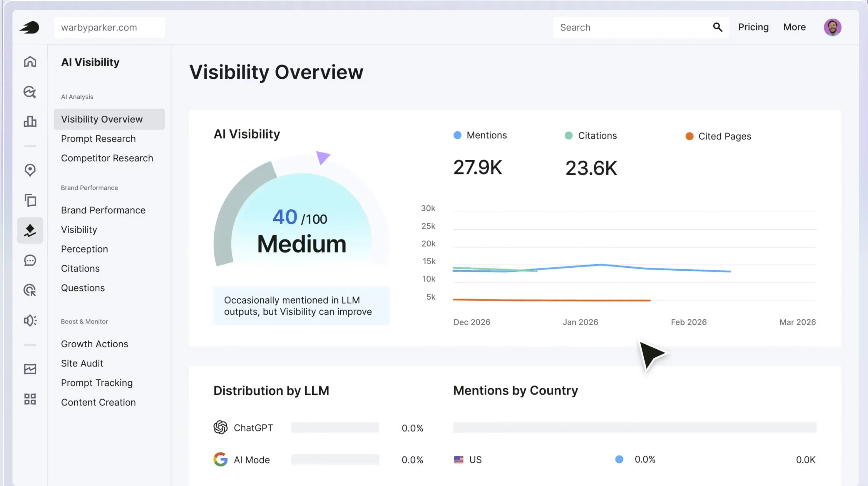Viewport: 868px width, 486px height.
Task: Click the "Jan 2026" chart axis label
Action: [580, 322]
